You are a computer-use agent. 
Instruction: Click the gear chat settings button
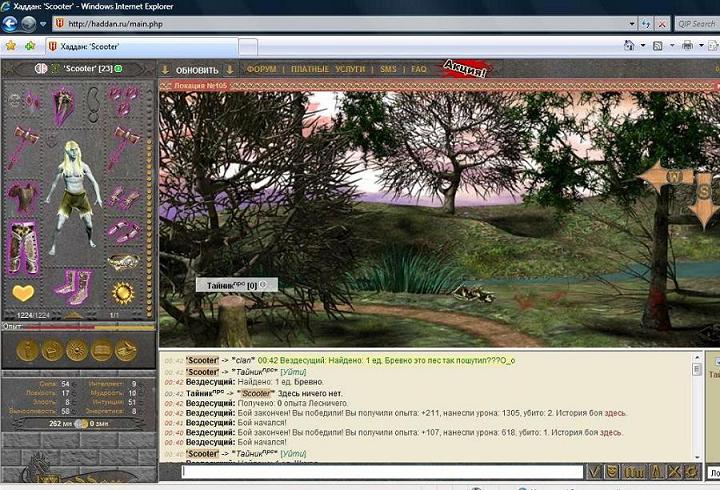point(691,472)
